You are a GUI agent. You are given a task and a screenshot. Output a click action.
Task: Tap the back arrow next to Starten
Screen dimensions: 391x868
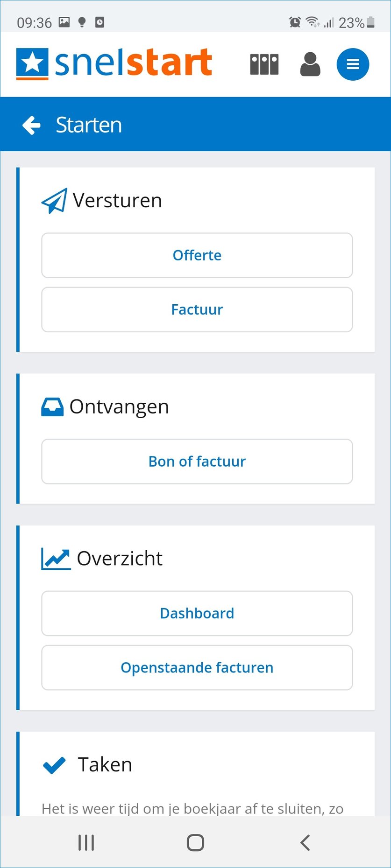coord(32,125)
